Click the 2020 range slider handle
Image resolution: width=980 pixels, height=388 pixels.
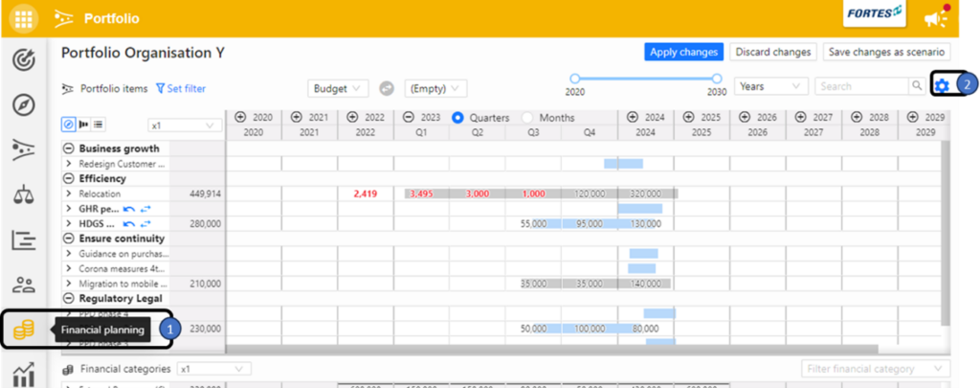click(575, 79)
